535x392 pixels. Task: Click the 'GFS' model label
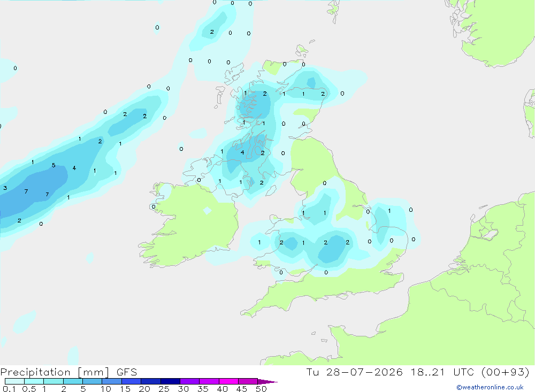coord(127,372)
